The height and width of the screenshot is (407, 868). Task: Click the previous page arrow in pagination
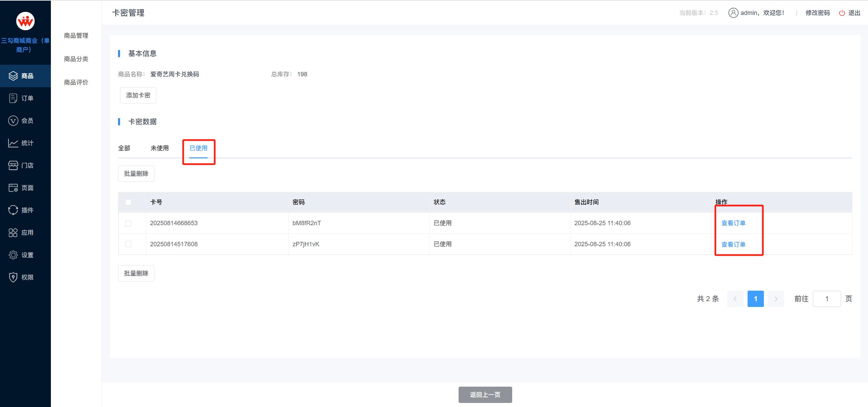pos(735,299)
